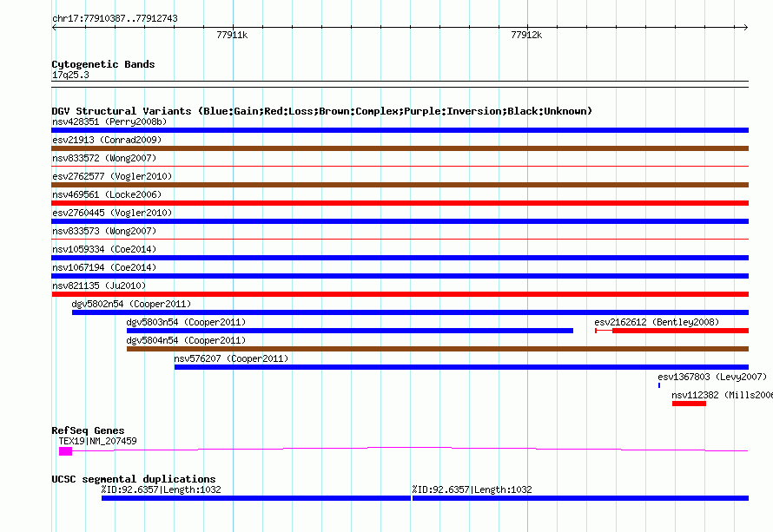Image resolution: width=773 pixels, height=532 pixels.
Task: Click the right-hand %ID:92.6357|Length:1032 label
Action: click(472, 489)
